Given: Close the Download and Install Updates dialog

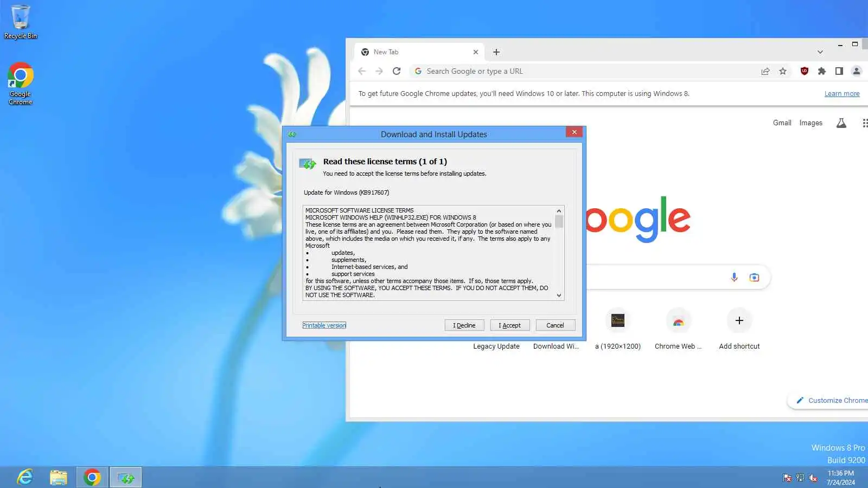Looking at the screenshot, I should 574,132.
